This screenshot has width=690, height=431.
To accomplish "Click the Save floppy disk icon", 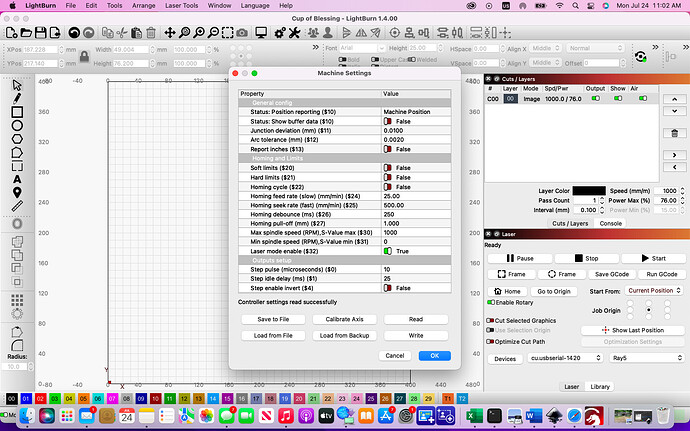I will 40,33.
